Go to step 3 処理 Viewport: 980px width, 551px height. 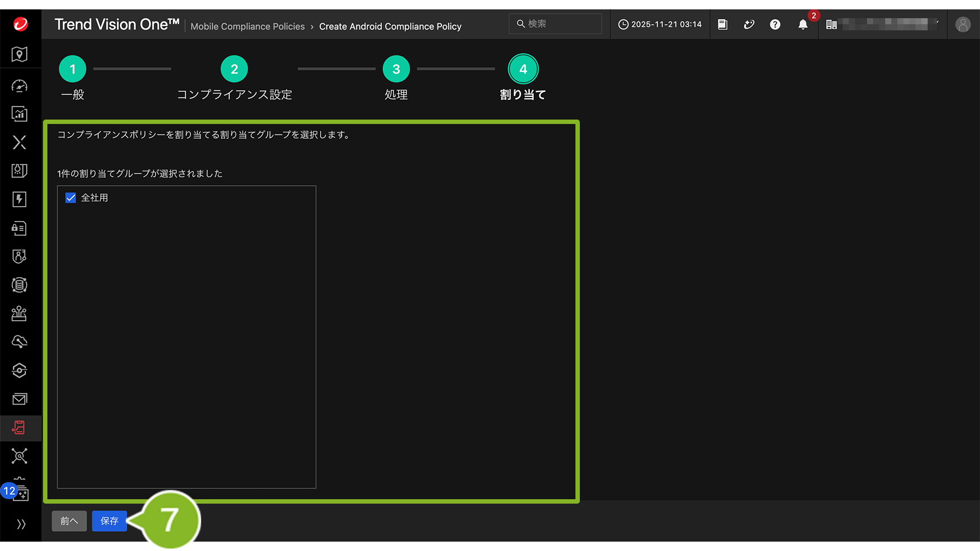pos(396,69)
